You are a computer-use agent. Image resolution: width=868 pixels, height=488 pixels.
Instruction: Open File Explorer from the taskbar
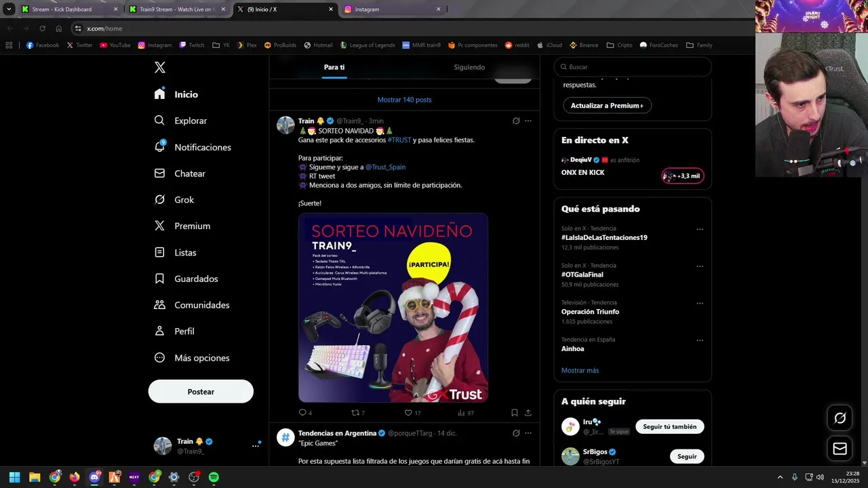point(35,477)
